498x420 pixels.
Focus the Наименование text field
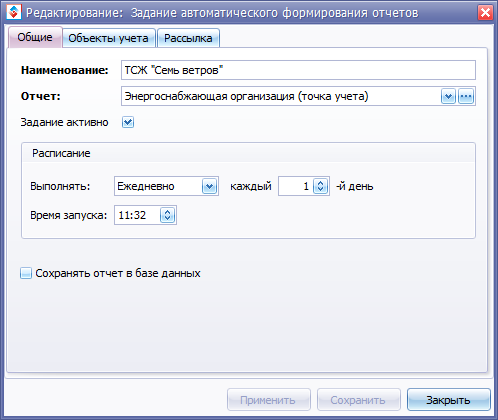click(298, 70)
